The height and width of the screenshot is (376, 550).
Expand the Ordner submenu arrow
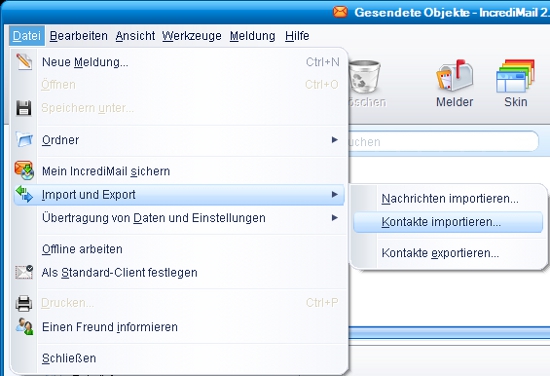[x=335, y=140]
